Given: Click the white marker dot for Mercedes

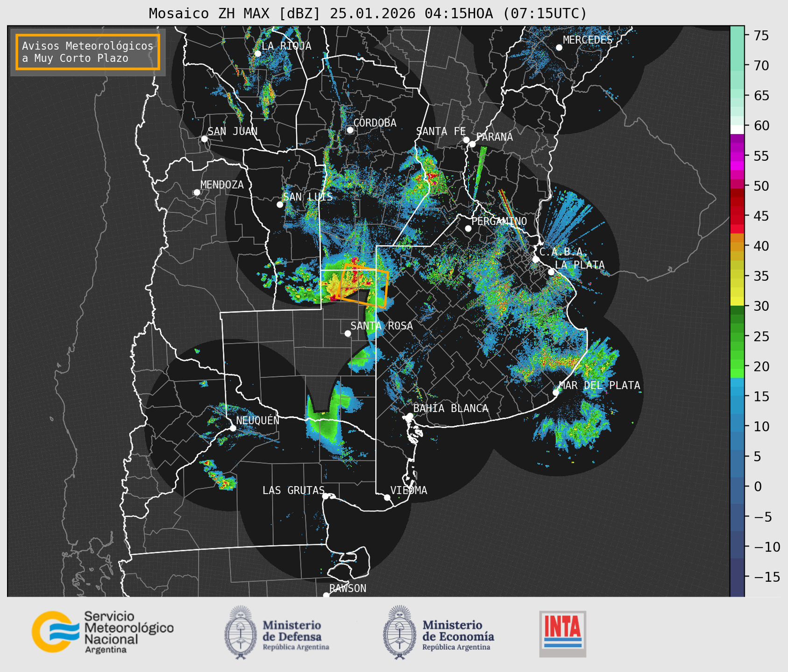Looking at the screenshot, I should (x=559, y=48).
